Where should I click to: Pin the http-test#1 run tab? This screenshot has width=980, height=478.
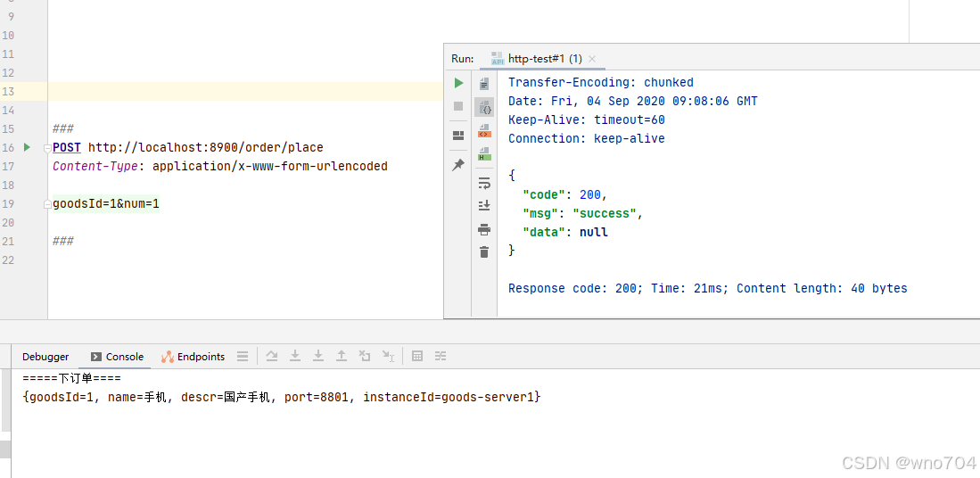(x=458, y=164)
